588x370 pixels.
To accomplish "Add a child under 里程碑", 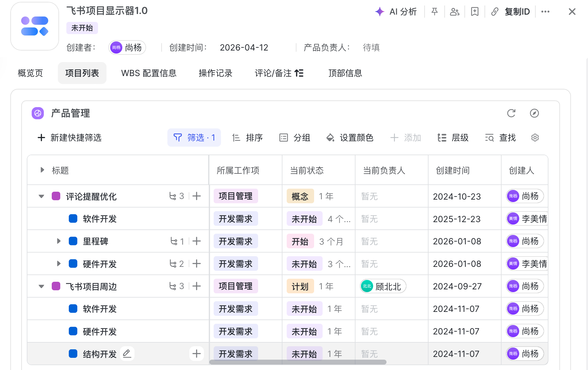I will 197,241.
